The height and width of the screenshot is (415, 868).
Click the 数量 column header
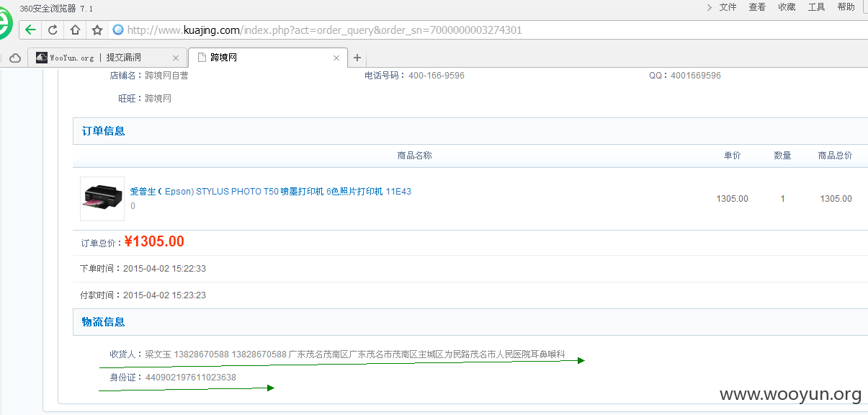(782, 156)
